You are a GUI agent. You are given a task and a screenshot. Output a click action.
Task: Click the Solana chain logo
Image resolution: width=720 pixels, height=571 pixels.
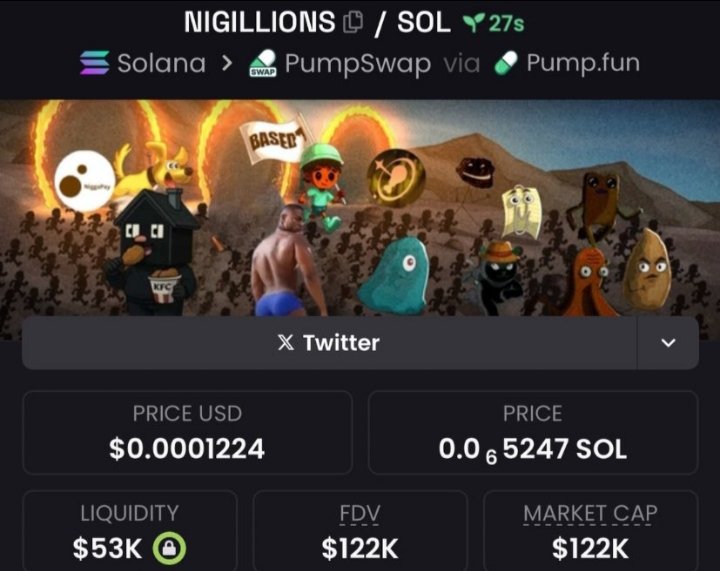point(95,63)
